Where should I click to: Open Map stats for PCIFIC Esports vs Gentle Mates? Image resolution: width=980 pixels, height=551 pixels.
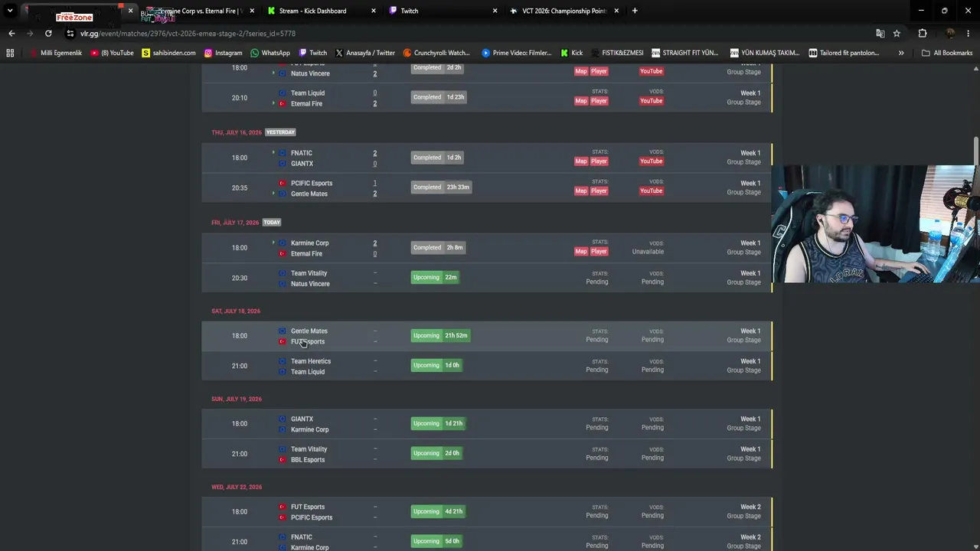coord(581,191)
